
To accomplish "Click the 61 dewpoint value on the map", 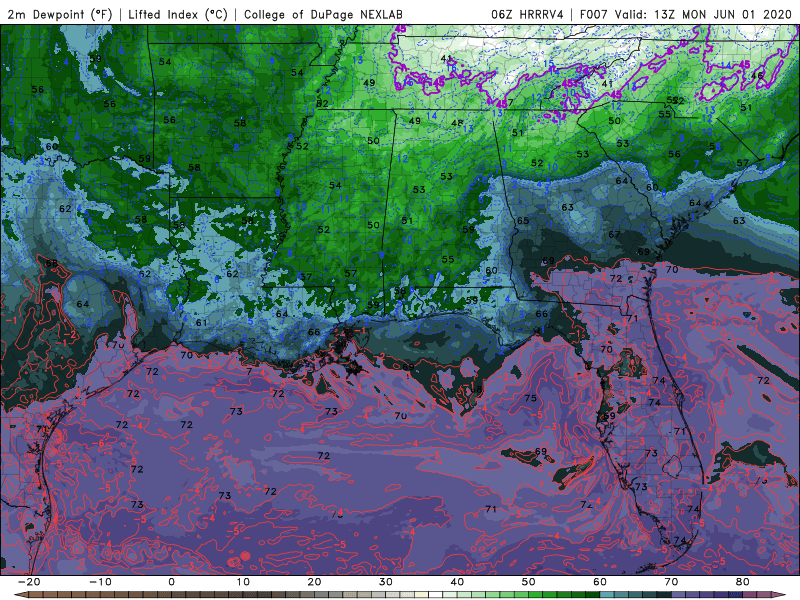I will point(202,322).
